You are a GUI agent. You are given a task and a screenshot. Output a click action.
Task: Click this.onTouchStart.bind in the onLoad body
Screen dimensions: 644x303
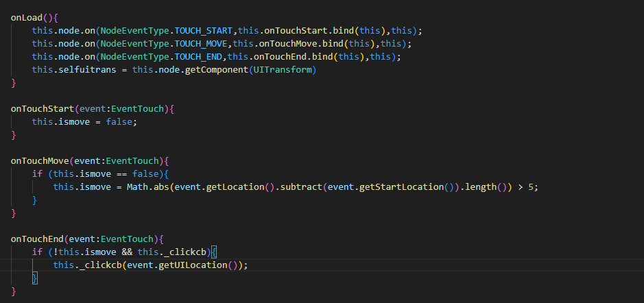(x=296, y=31)
